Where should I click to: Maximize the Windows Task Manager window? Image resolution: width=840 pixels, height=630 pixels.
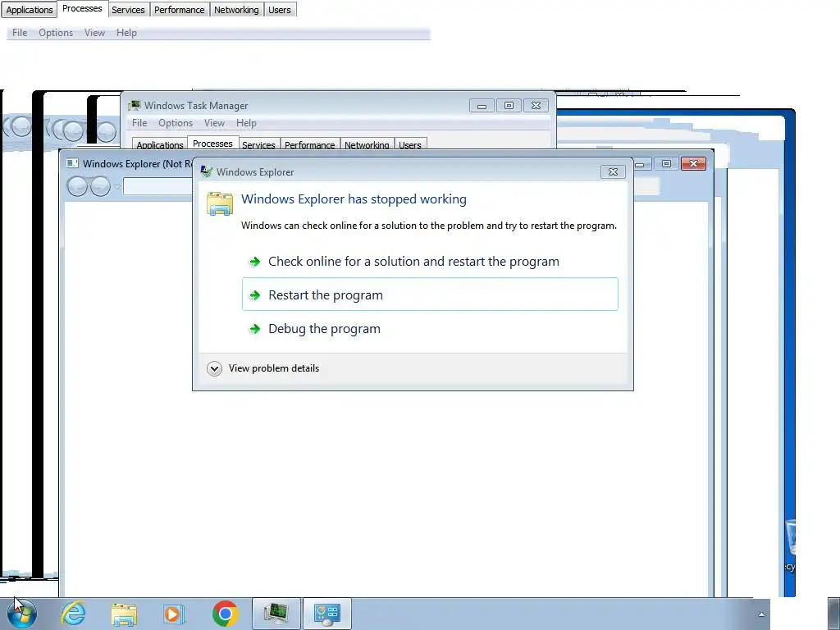pos(509,106)
